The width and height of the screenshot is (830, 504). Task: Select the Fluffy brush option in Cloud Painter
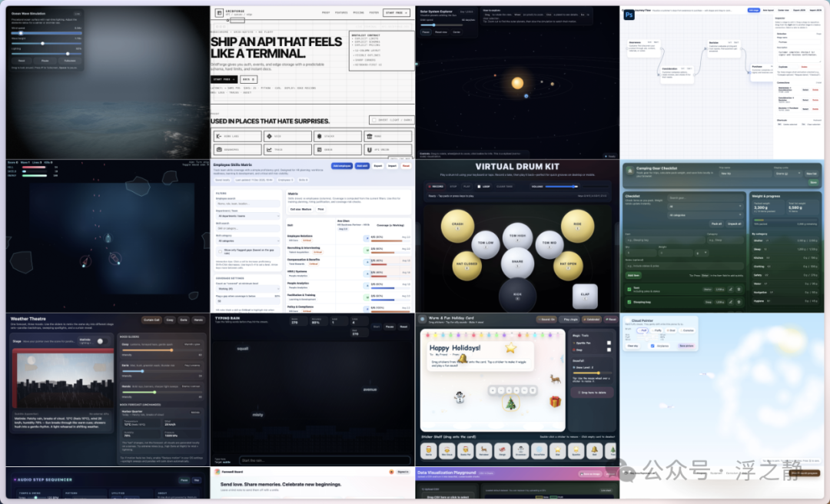point(657,330)
